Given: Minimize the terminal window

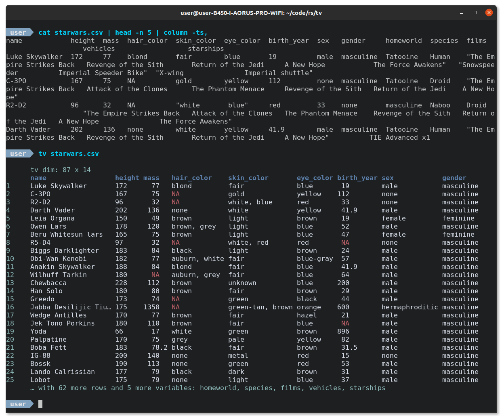Looking at the screenshot, I should [x=462, y=13].
